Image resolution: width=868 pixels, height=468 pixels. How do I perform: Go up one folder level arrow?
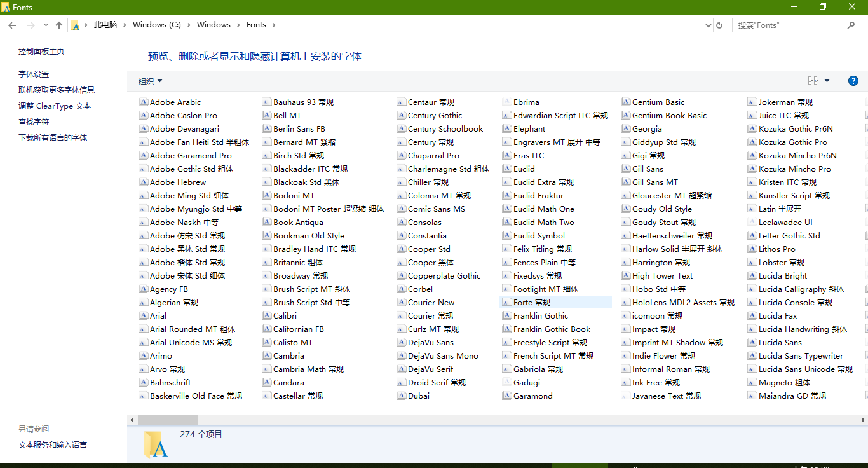59,25
